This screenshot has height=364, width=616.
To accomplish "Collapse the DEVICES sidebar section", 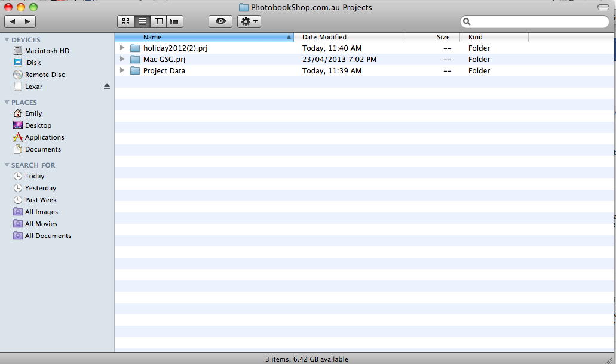I will pyautogui.click(x=7, y=40).
